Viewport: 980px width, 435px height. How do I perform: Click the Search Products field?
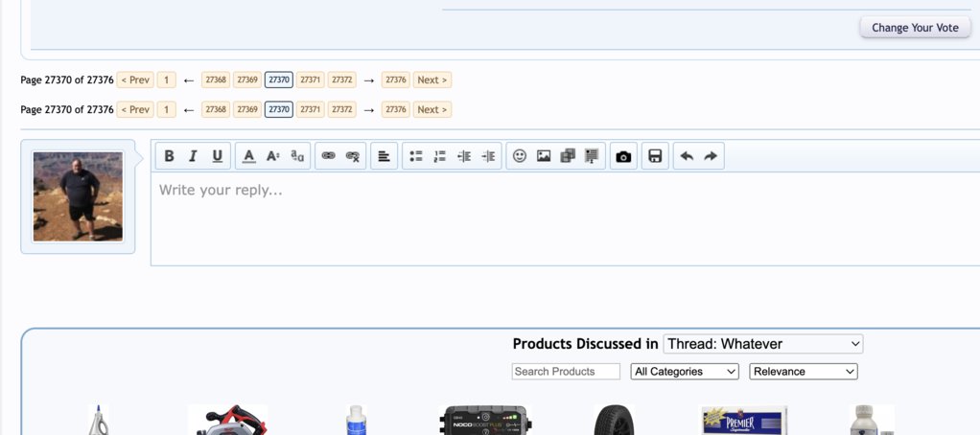coord(566,372)
